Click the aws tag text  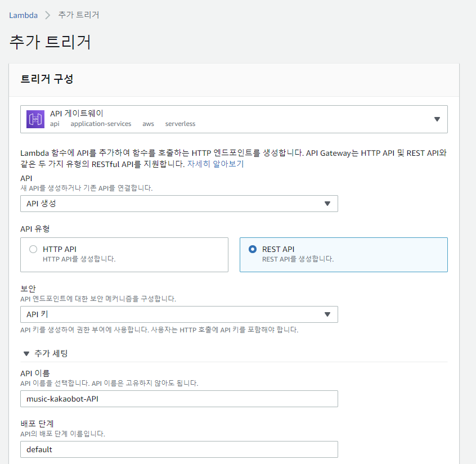pos(148,124)
